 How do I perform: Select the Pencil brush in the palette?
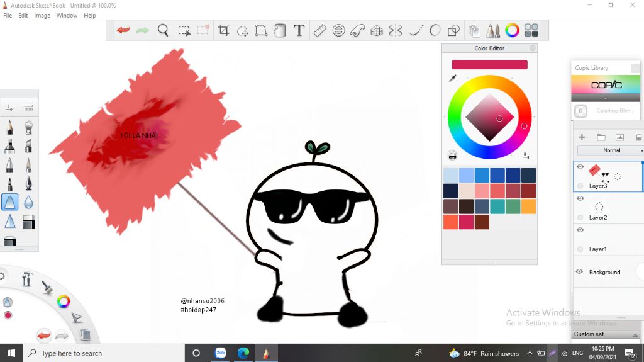(x=10, y=128)
